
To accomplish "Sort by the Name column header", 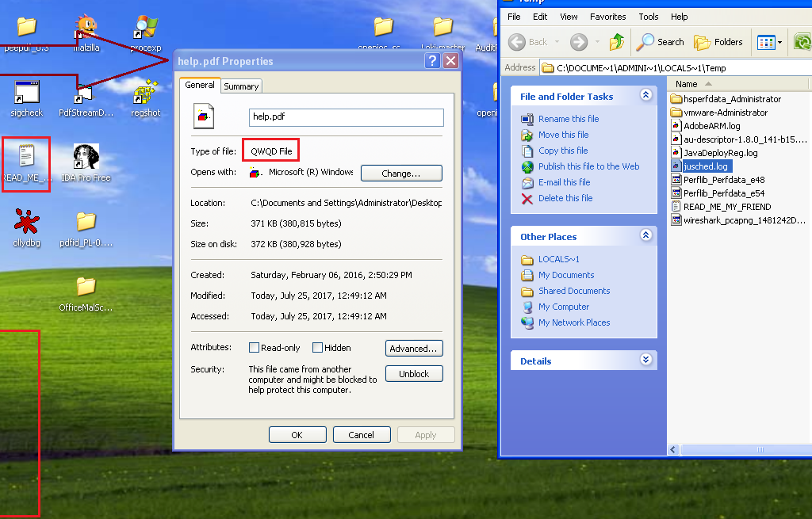I will point(737,84).
